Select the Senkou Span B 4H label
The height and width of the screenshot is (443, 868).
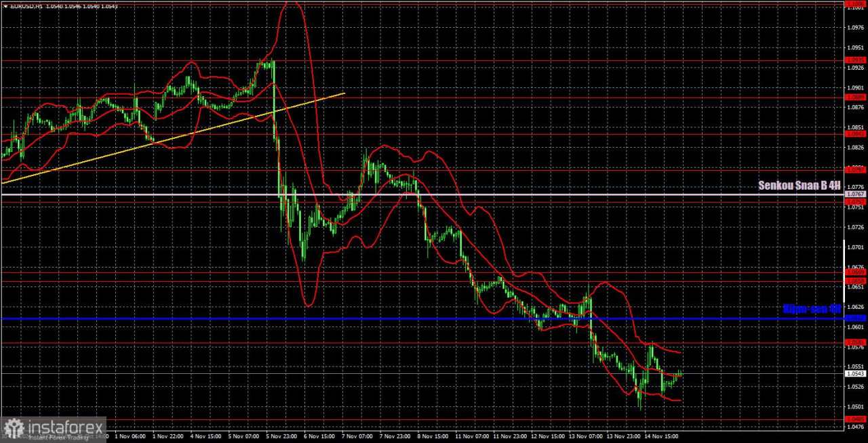pyautogui.click(x=800, y=185)
